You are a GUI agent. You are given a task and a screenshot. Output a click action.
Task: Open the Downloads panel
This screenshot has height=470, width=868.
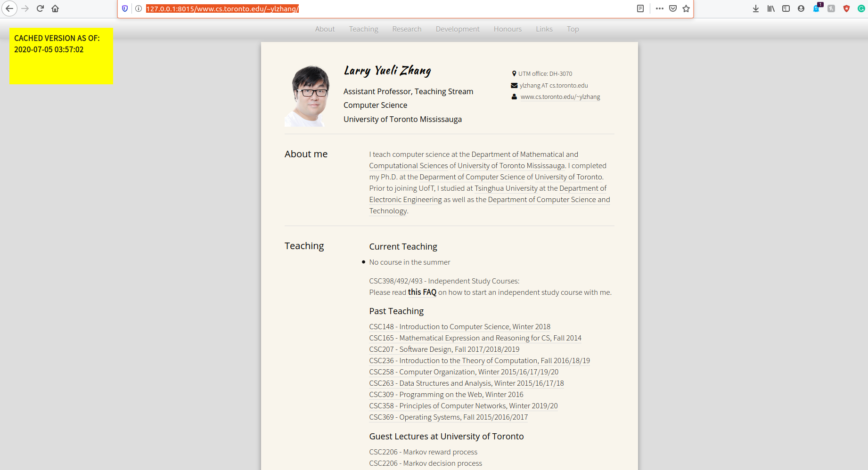[x=756, y=8]
